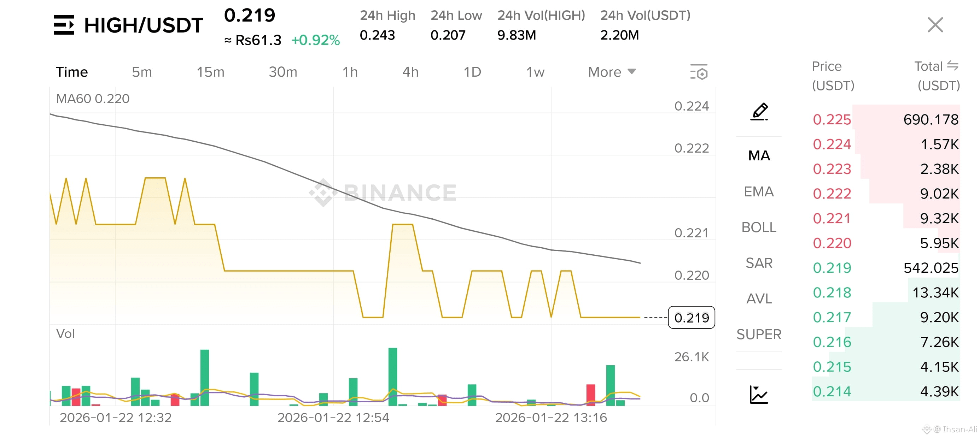Select the 15m interval tab

pyautogui.click(x=210, y=72)
